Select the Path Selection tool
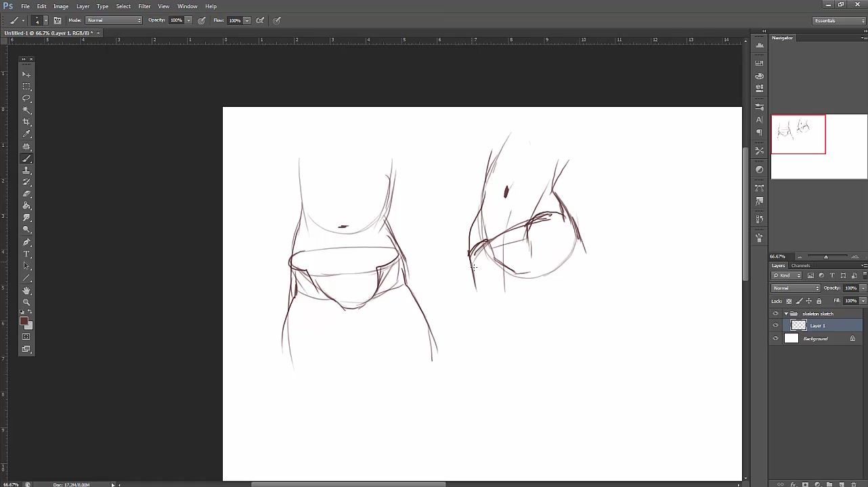This screenshot has height=487, width=868. point(26,266)
